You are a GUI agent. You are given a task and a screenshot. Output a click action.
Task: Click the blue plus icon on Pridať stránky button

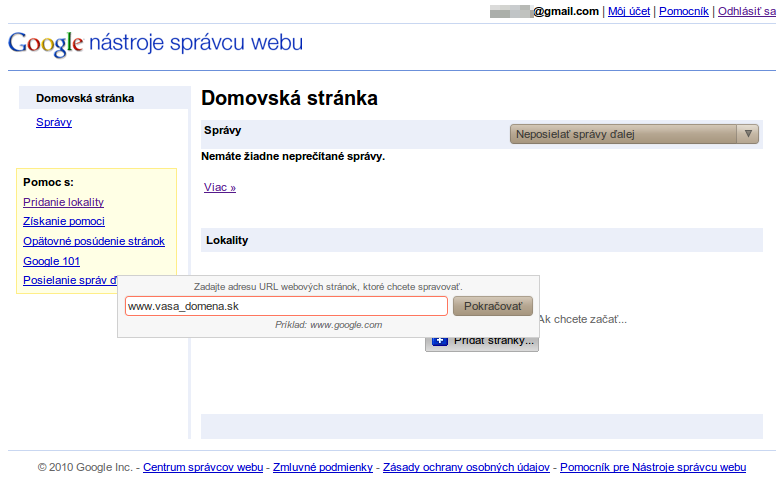tap(440, 342)
